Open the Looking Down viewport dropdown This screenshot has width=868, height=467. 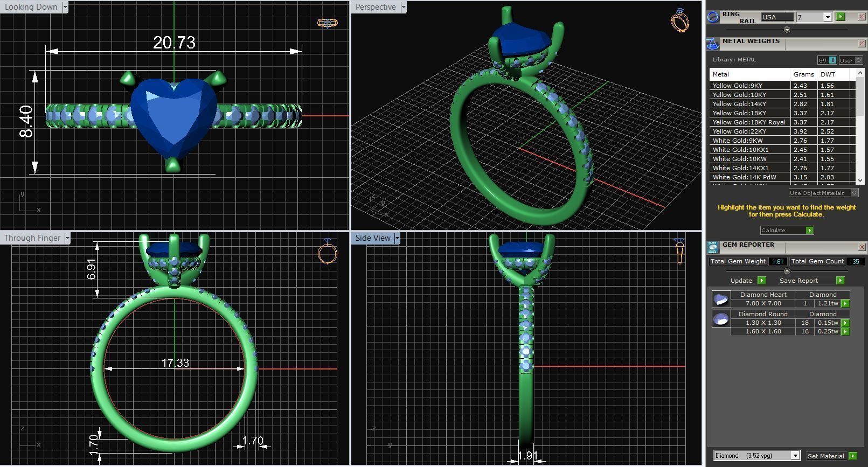[65, 7]
